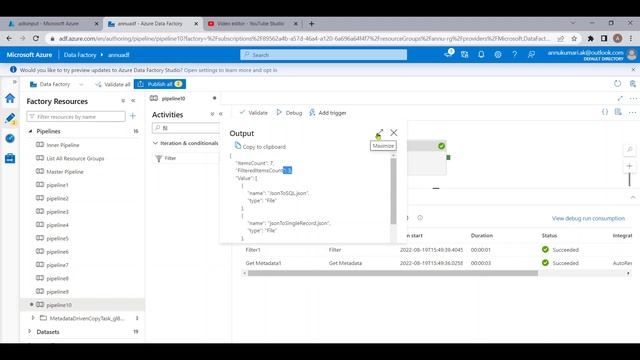640x360 pixels.
Task: Open code view braces icon
Action: pyautogui.click(x=605, y=112)
